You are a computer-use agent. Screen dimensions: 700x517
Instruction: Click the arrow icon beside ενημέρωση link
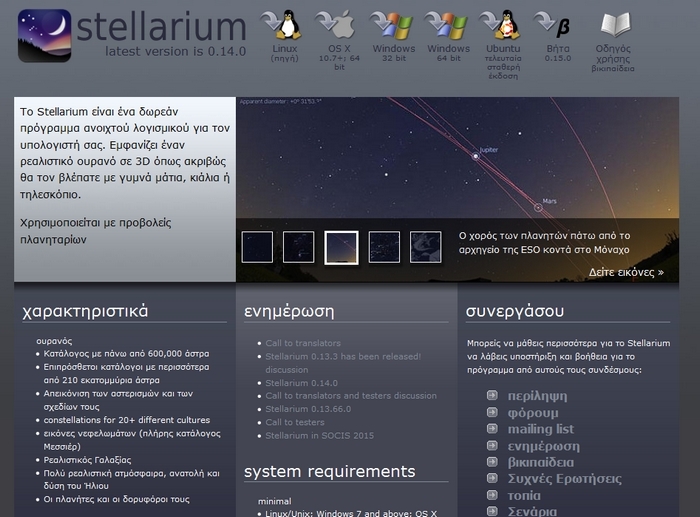tap(492, 445)
